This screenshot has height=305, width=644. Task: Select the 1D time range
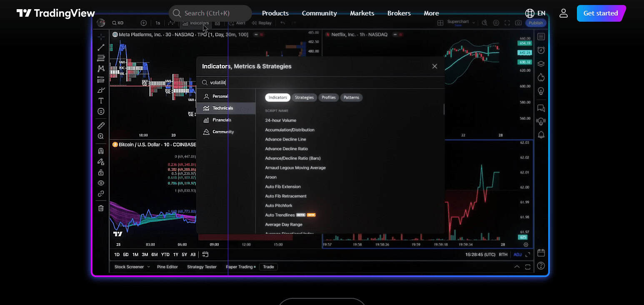click(x=117, y=255)
